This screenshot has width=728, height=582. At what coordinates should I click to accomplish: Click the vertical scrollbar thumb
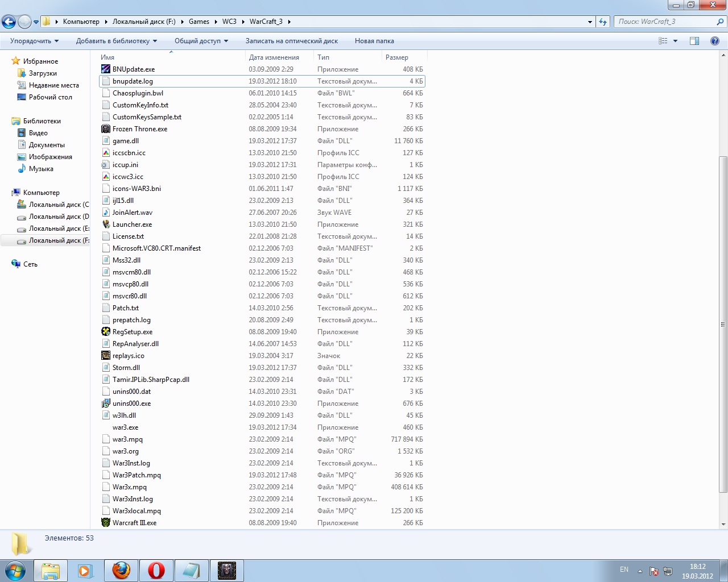[x=723, y=324]
